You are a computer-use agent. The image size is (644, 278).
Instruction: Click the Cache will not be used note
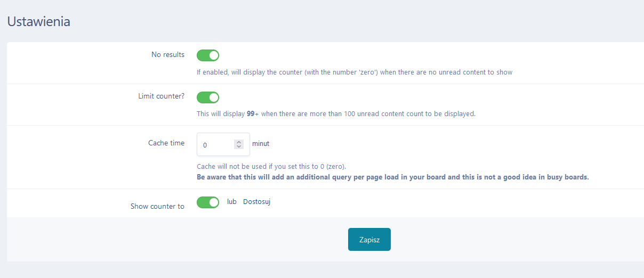(x=275, y=166)
